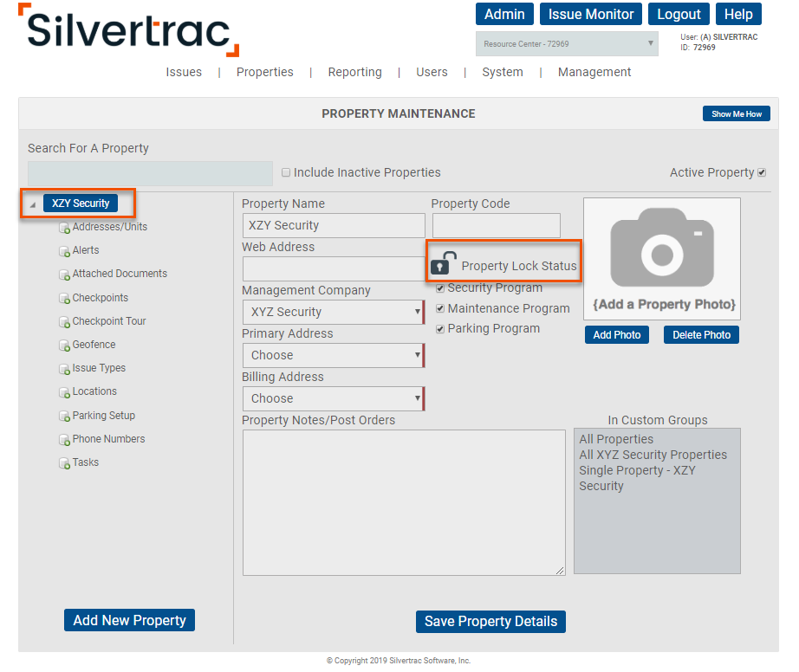Focus the Search For A Property field

[x=150, y=173]
